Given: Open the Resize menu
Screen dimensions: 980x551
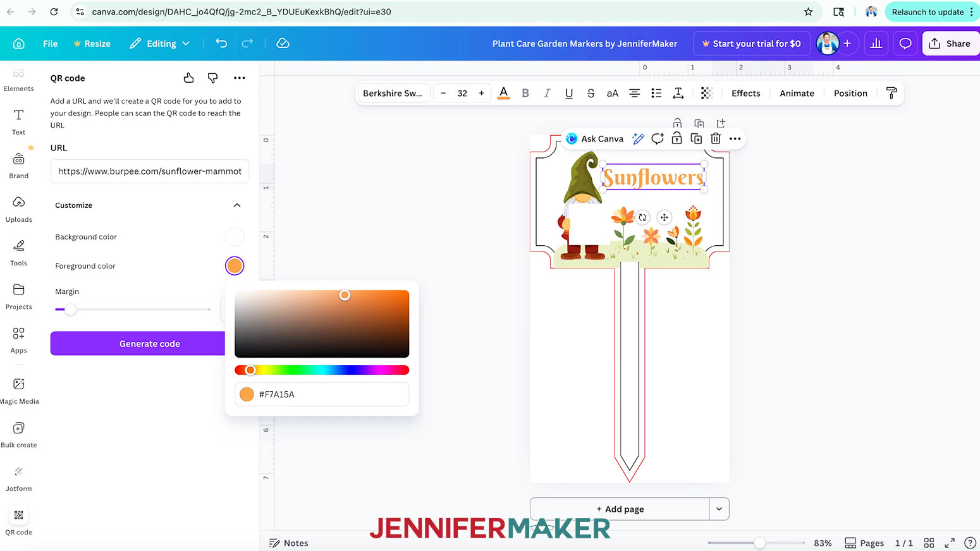Looking at the screenshot, I should pyautogui.click(x=92, y=44).
